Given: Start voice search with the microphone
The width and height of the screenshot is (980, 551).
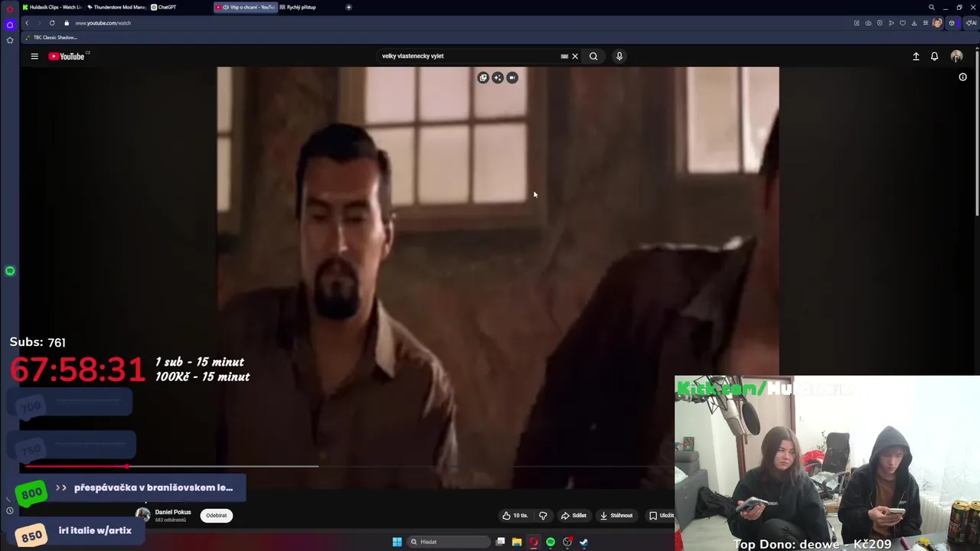Looking at the screenshot, I should coord(619,56).
